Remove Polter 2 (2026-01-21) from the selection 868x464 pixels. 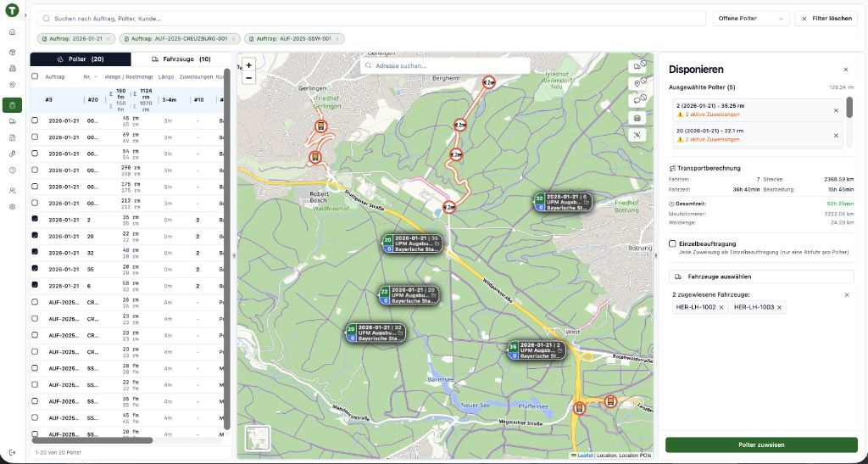pyautogui.click(x=836, y=110)
